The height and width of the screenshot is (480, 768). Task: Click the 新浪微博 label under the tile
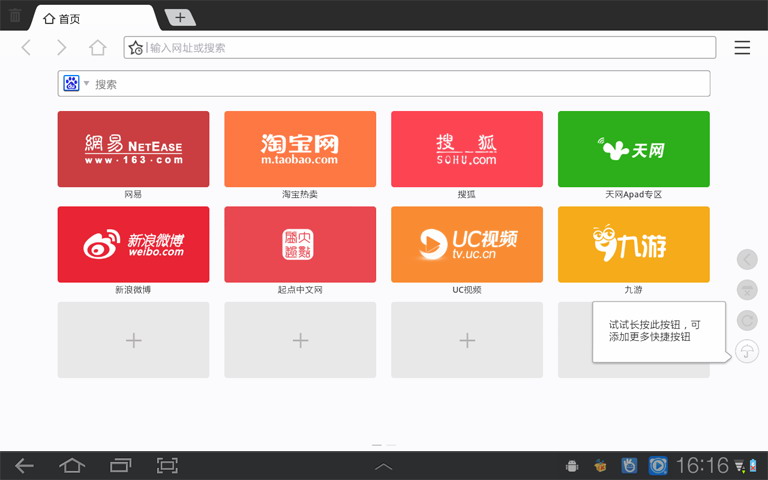133,290
